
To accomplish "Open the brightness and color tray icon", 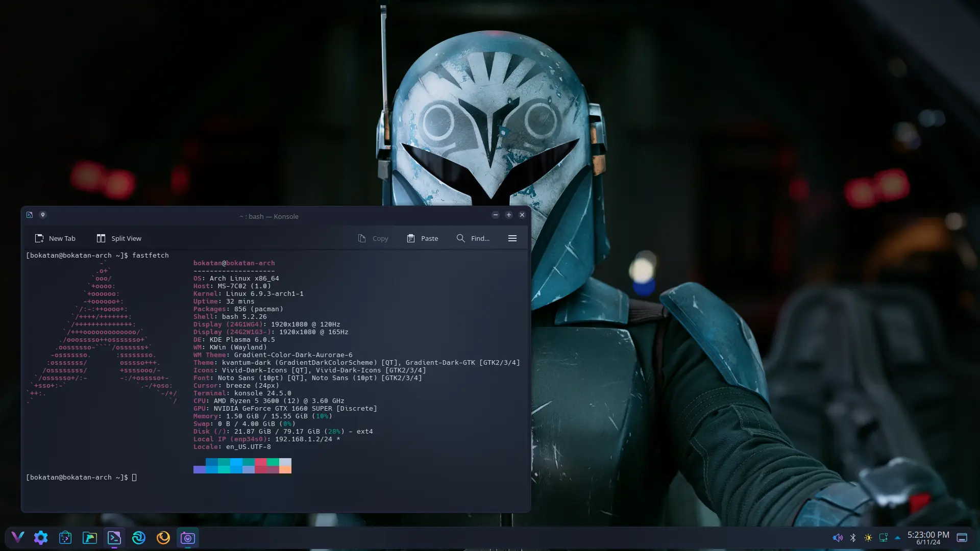I will pyautogui.click(x=868, y=538).
